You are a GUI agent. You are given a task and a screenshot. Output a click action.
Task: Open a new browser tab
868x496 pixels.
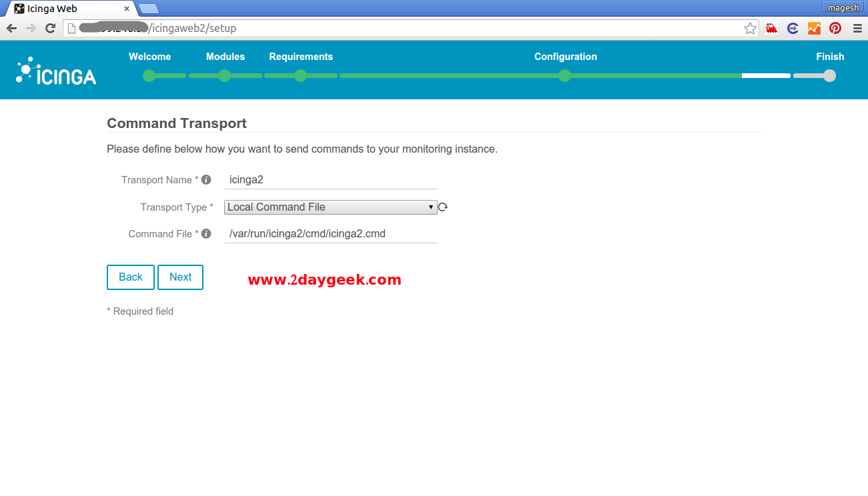148,9
